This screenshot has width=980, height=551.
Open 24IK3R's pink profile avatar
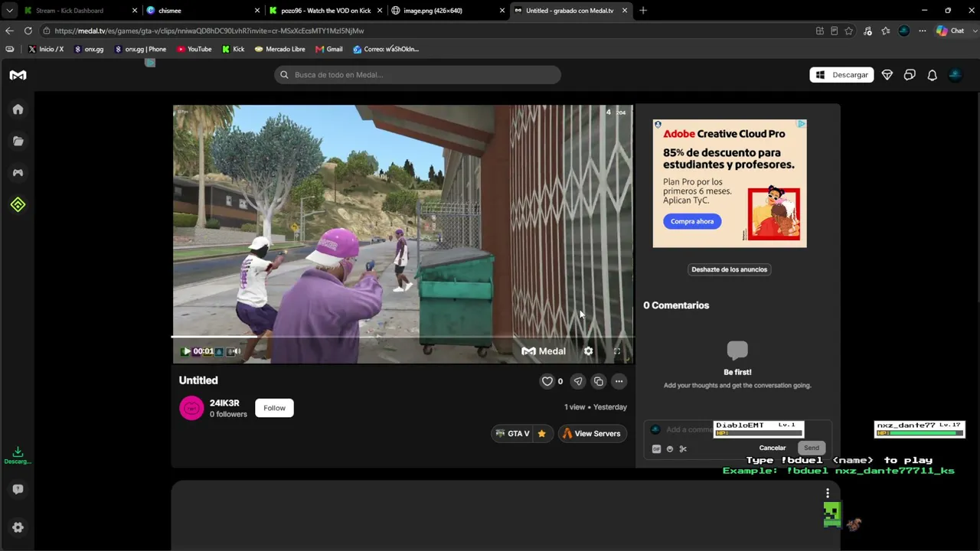[191, 408]
